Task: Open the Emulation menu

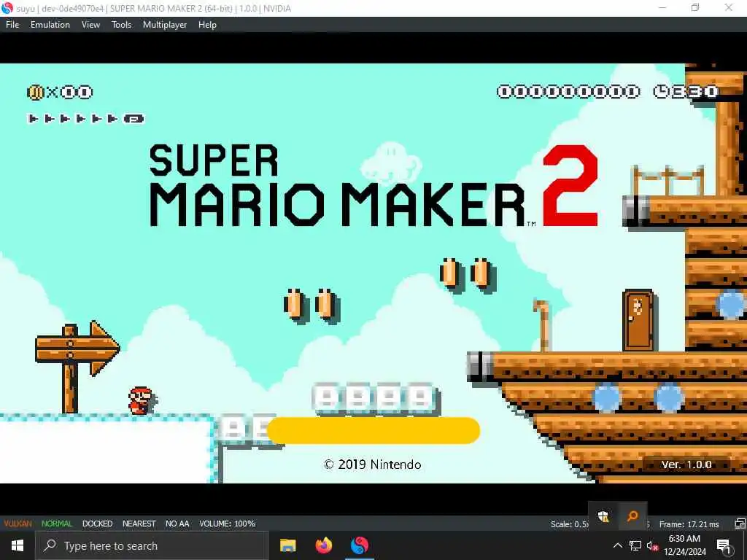Action: [50, 25]
